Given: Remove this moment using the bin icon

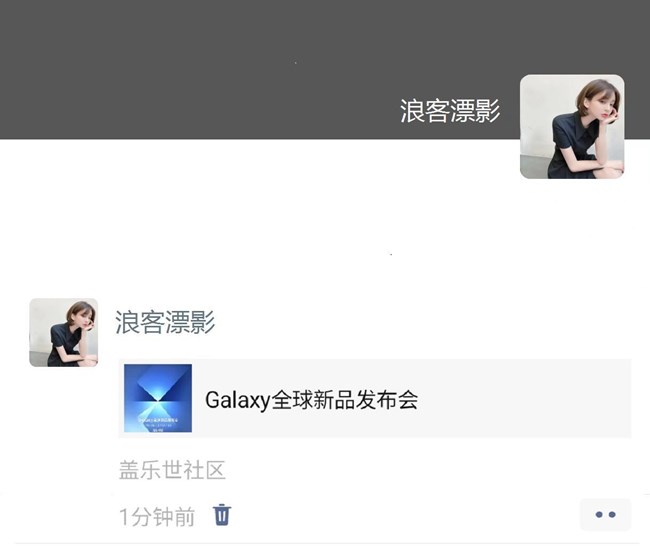Looking at the screenshot, I should click(x=222, y=515).
